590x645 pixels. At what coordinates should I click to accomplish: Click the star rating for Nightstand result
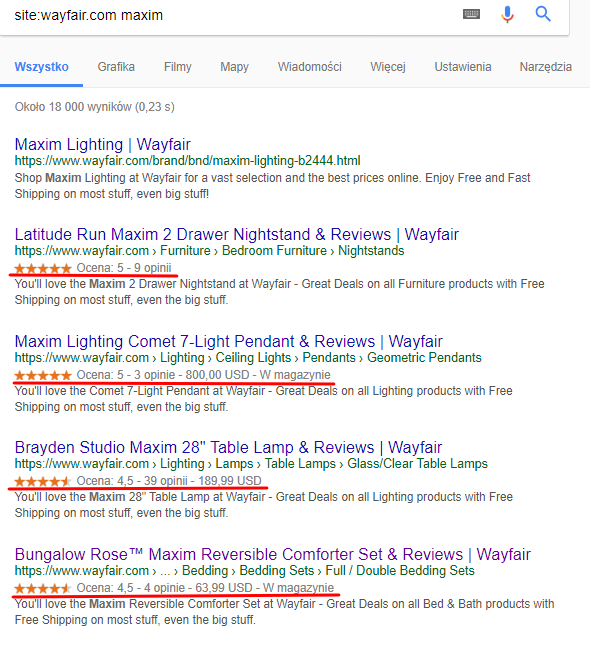43,269
